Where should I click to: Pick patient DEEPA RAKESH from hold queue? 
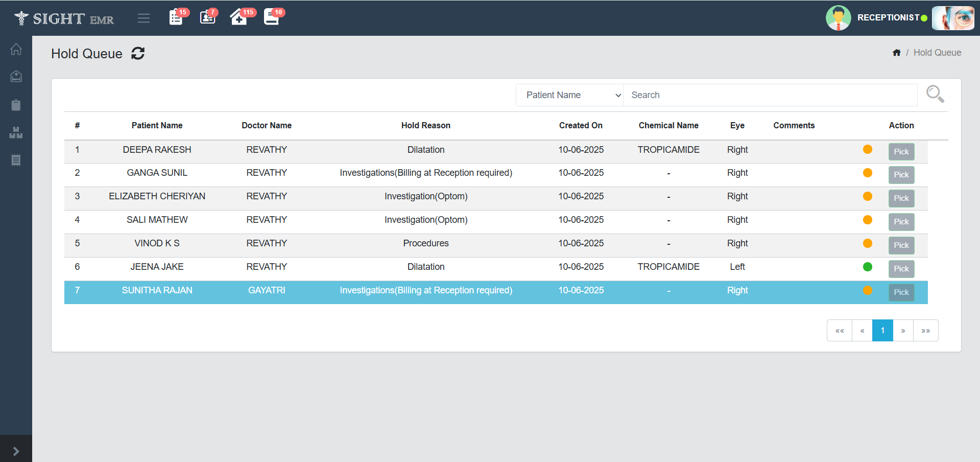pos(901,152)
